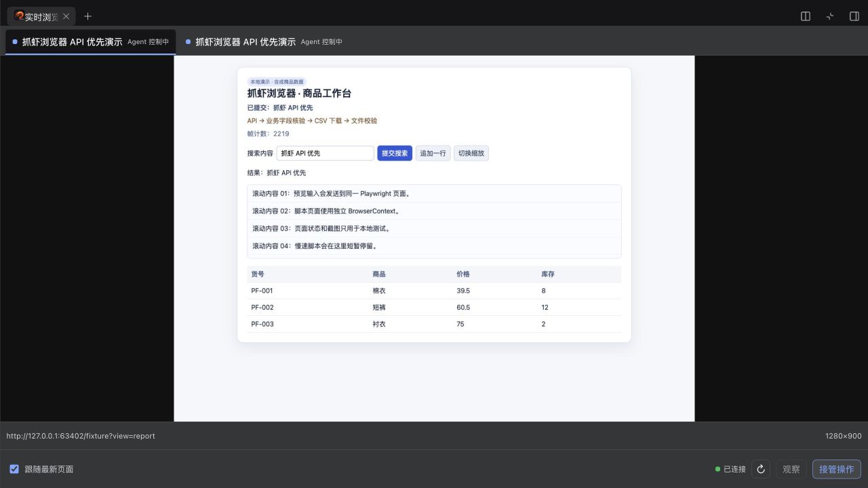Click the 库存 column header
The width and height of the screenshot is (868, 488).
click(548, 274)
